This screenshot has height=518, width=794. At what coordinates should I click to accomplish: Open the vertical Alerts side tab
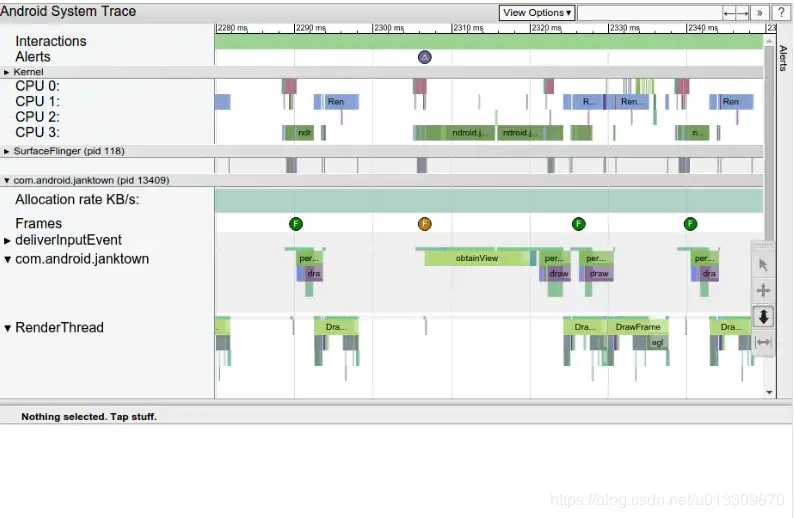[783, 58]
